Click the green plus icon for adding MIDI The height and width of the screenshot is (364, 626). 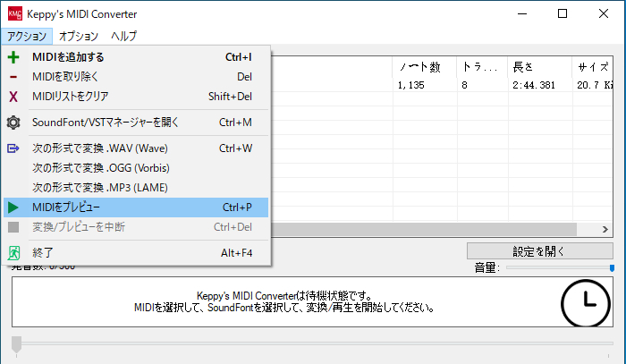(13, 57)
